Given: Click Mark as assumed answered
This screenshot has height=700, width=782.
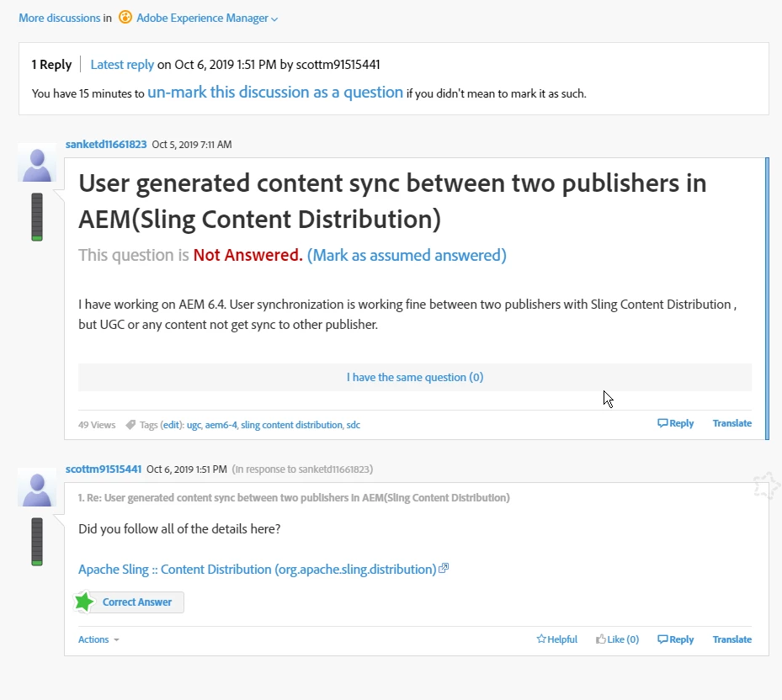Looking at the screenshot, I should click(407, 255).
